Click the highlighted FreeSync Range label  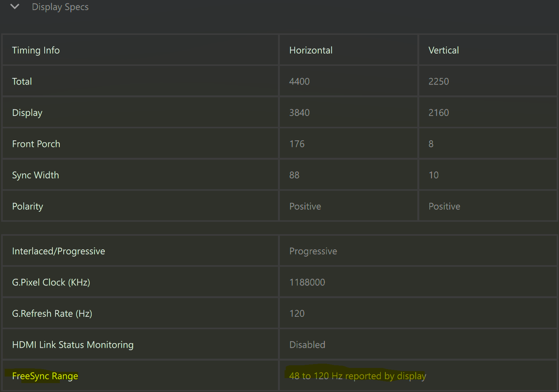pos(45,376)
